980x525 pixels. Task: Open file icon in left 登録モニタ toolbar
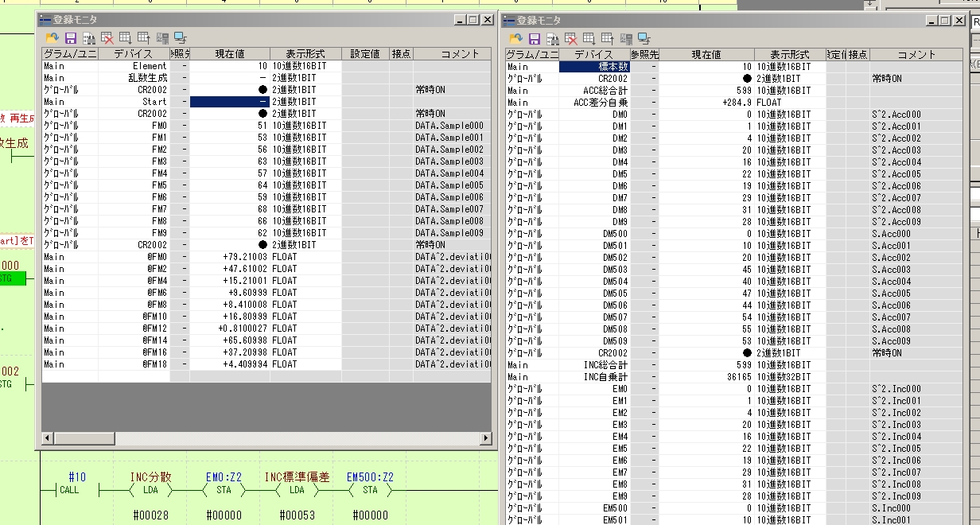[x=52, y=37]
